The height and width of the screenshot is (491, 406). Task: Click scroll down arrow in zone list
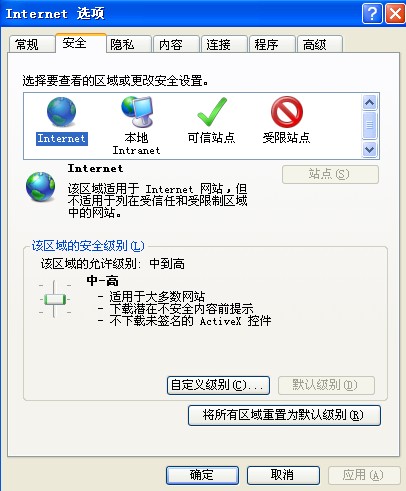tap(369, 149)
